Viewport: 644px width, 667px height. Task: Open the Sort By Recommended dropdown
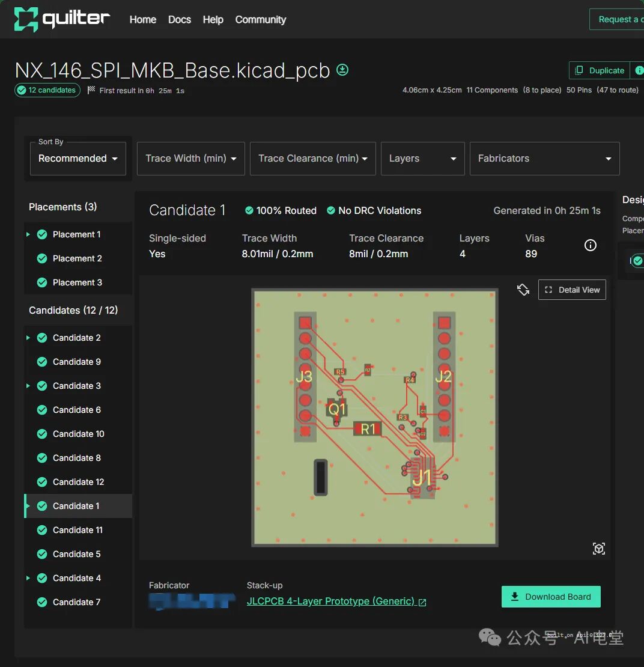click(x=77, y=159)
